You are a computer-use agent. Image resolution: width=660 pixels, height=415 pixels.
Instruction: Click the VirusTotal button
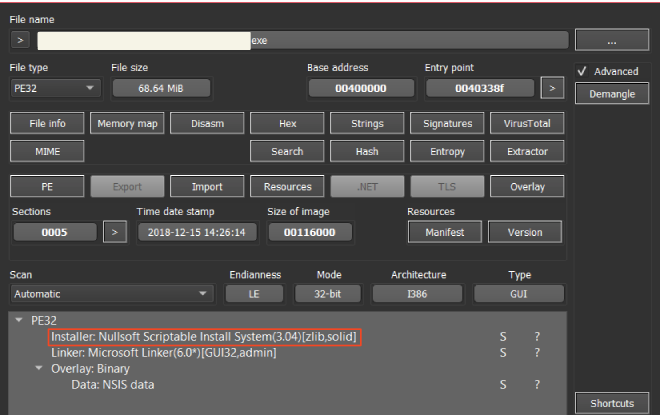[x=526, y=124]
